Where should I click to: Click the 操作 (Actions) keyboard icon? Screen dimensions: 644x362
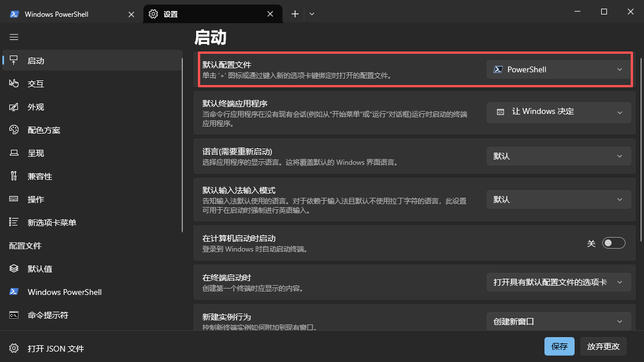[x=14, y=200]
